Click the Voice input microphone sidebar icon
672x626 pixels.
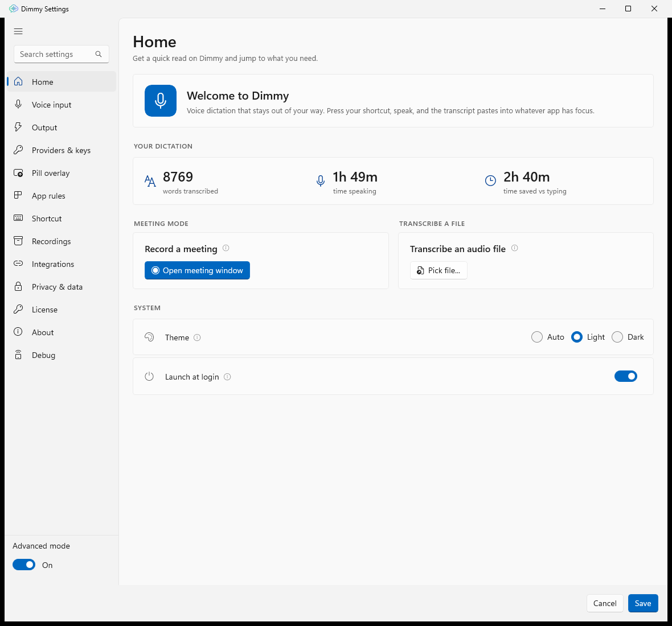18,104
